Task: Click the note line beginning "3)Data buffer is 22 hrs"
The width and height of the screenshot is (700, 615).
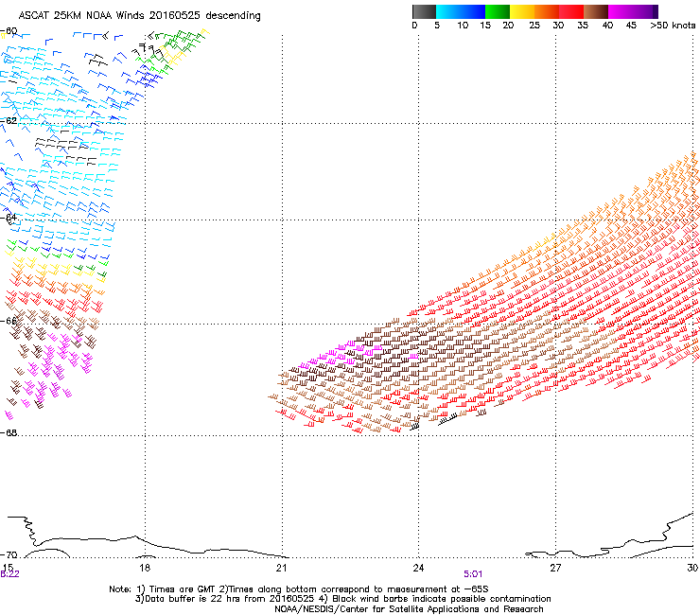Action: 342,599
